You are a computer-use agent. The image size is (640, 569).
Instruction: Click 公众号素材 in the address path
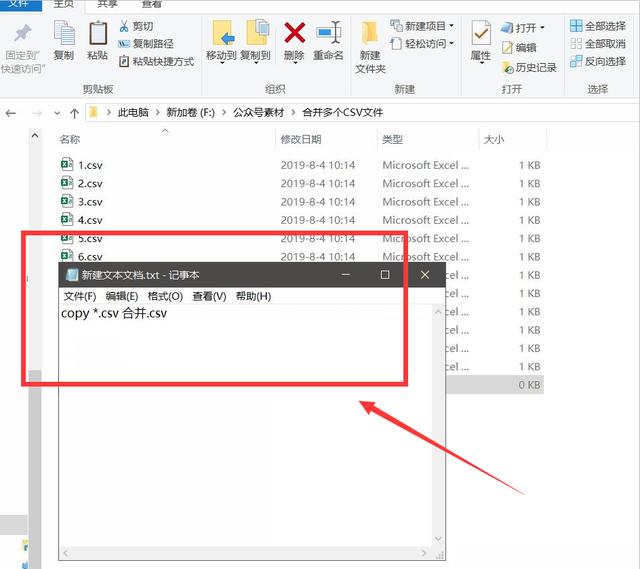[258, 112]
